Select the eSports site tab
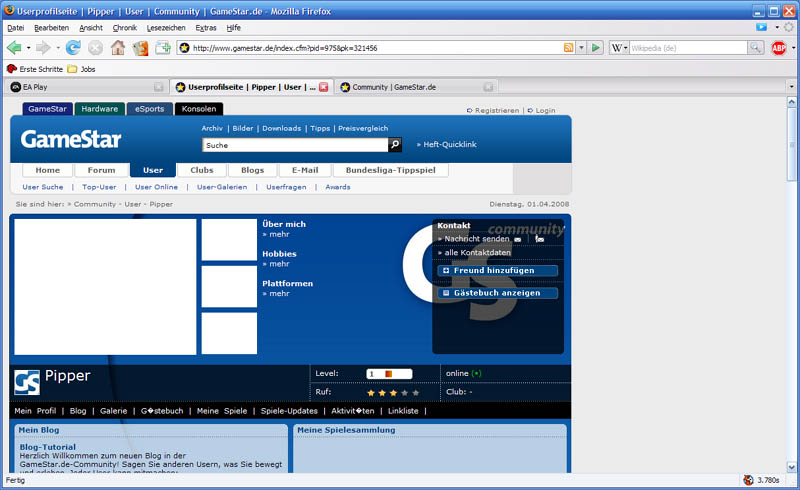The height and width of the screenshot is (490, 800). click(149, 109)
